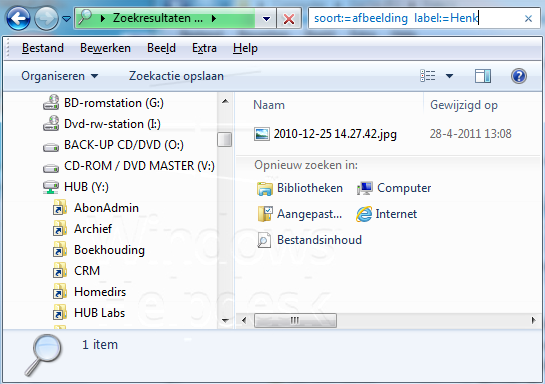Select BACK-UP CD/DVD (O:) drive

click(124, 145)
